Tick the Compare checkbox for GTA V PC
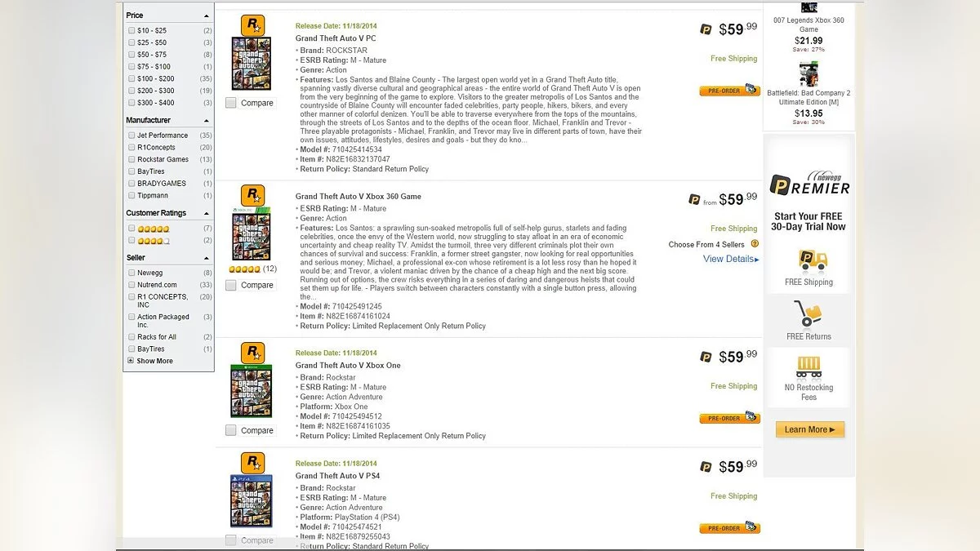The width and height of the screenshot is (980, 551). click(x=231, y=103)
